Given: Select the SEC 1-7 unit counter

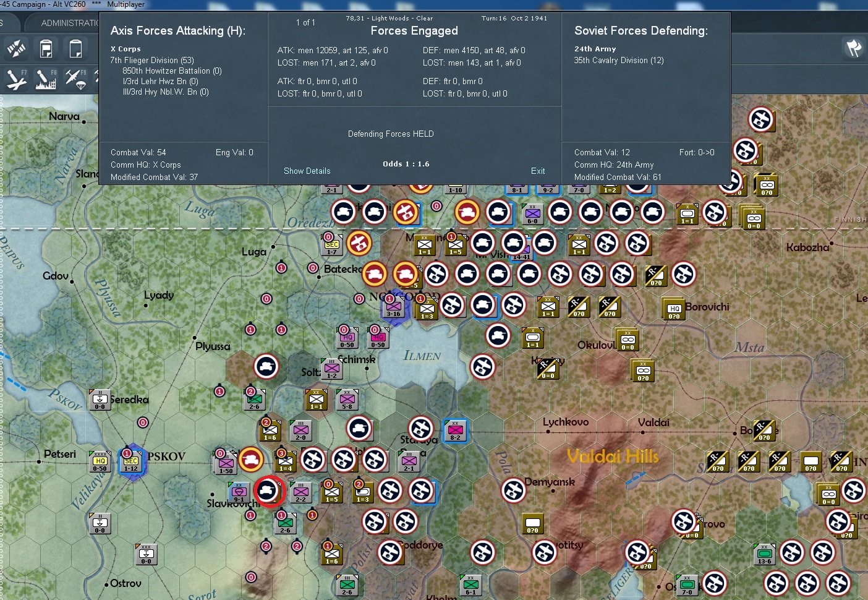Looking at the screenshot, I should 332,244.
